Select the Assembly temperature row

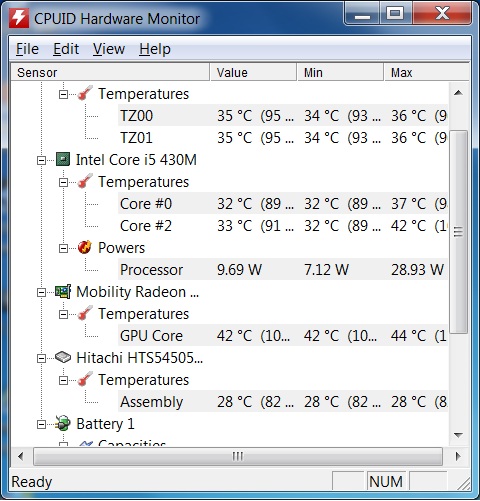pos(283,401)
